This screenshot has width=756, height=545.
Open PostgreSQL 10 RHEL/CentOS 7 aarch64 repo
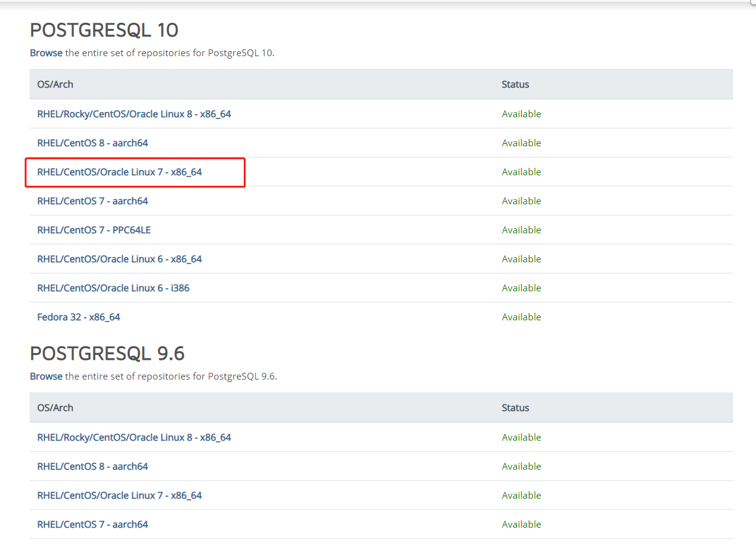pos(93,201)
